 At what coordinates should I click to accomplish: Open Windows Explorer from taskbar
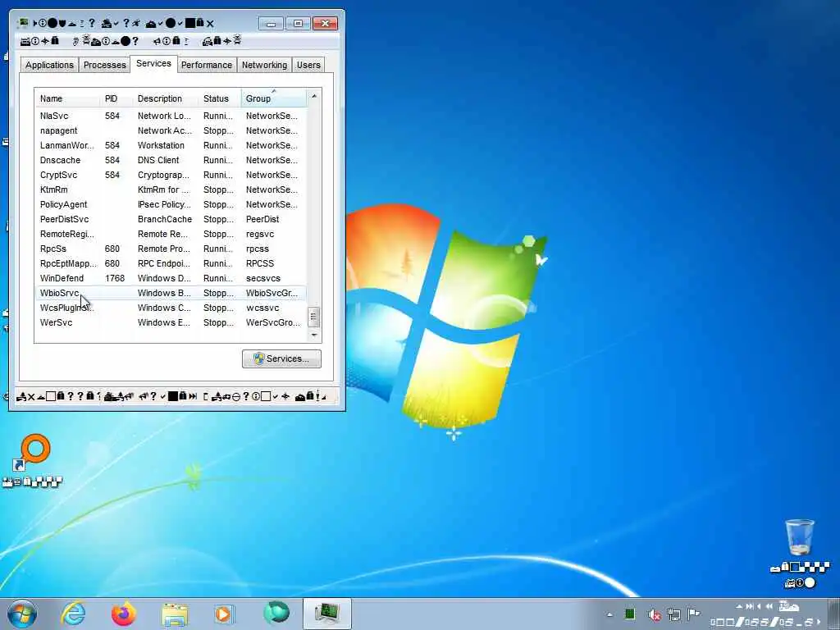pos(175,614)
